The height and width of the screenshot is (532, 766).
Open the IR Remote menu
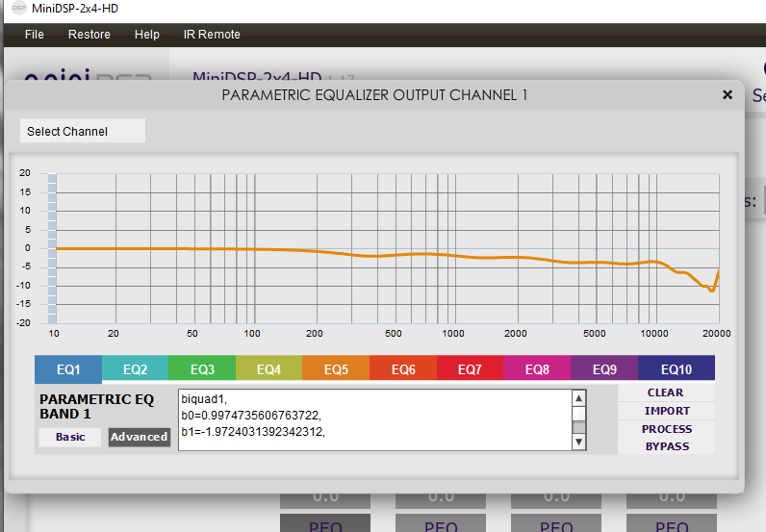tap(212, 35)
